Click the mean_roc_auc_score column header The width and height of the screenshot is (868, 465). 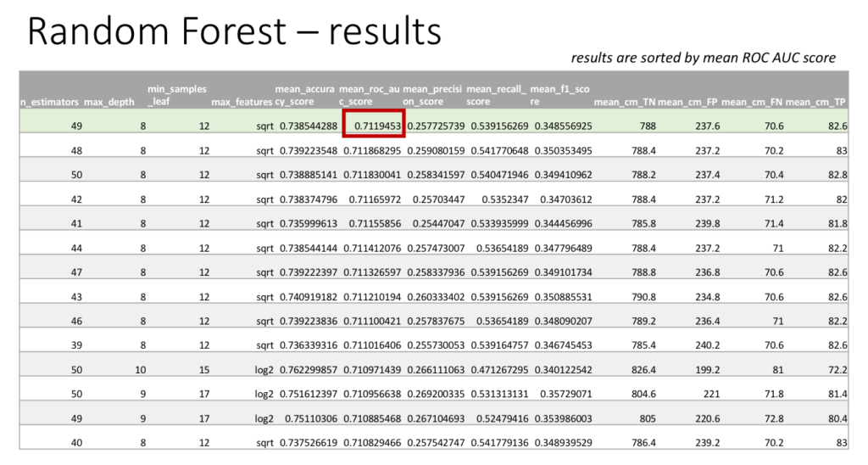(369, 95)
